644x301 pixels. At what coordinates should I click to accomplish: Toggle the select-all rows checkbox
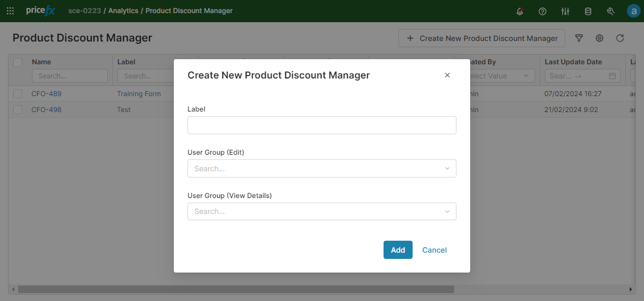[18, 63]
